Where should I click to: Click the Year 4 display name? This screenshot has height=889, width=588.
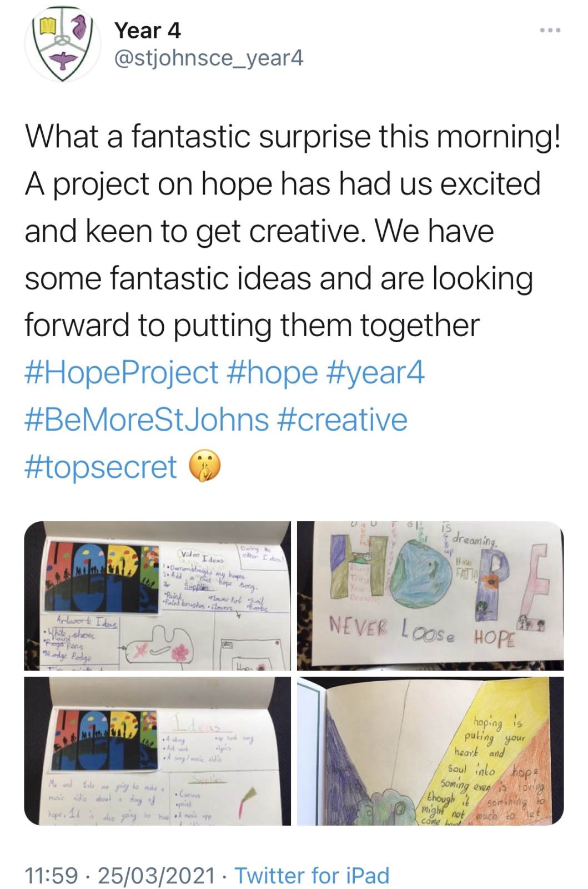pyautogui.click(x=148, y=30)
